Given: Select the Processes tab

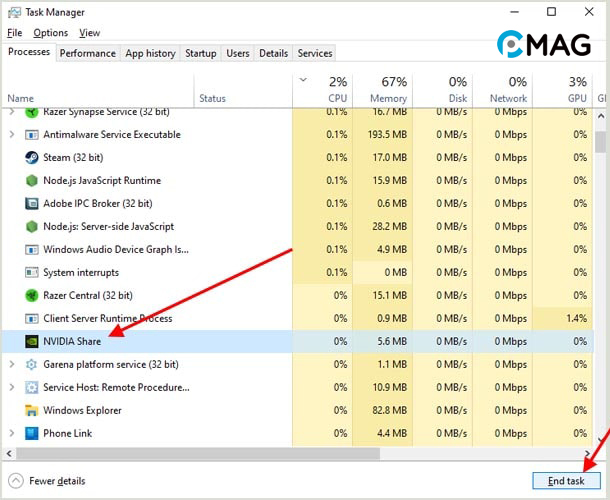Looking at the screenshot, I should (29, 52).
